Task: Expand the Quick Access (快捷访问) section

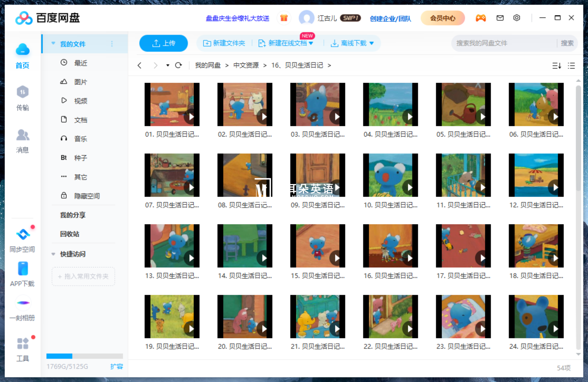Action: coord(53,254)
